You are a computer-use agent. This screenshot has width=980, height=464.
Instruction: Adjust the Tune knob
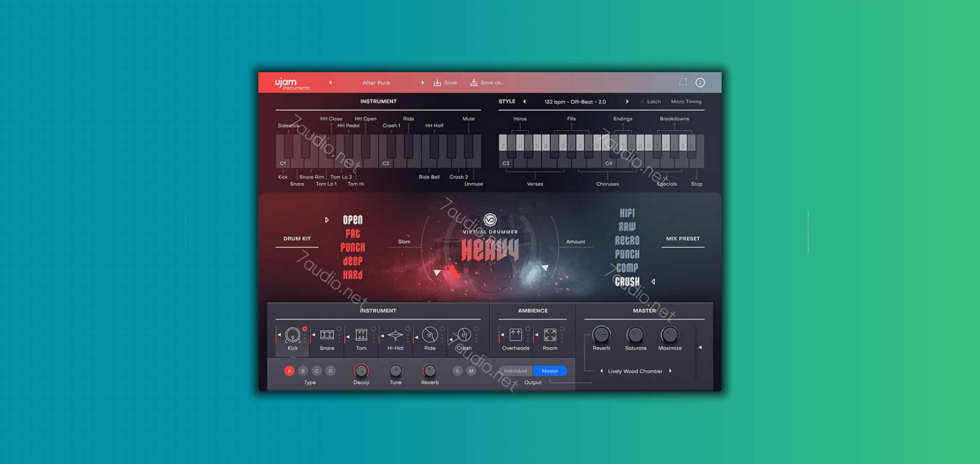click(x=396, y=371)
